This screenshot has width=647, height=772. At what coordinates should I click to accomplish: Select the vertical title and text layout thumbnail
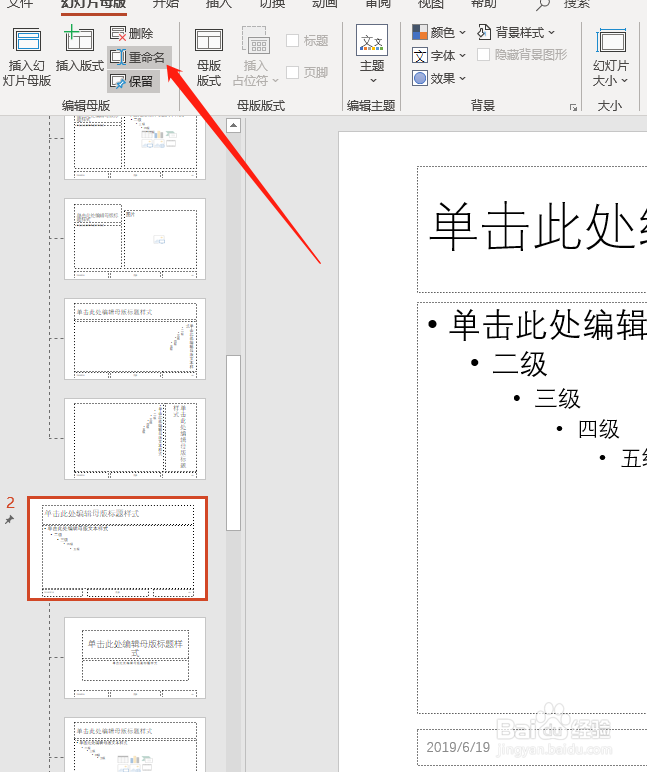tap(135, 439)
